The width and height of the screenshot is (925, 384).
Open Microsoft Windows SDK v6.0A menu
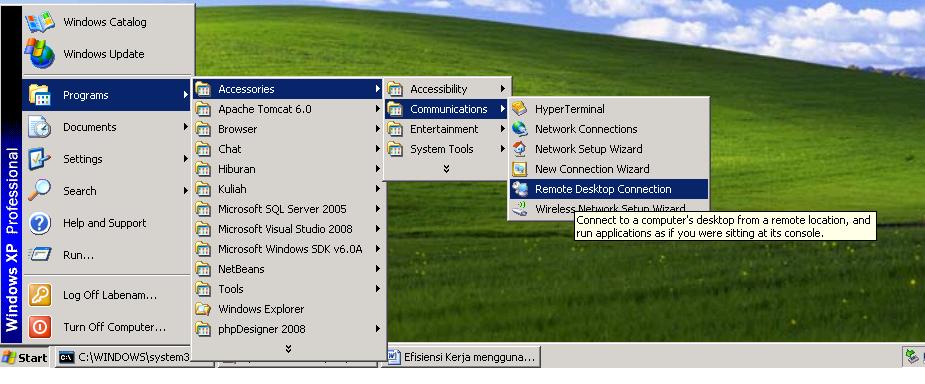(289, 249)
